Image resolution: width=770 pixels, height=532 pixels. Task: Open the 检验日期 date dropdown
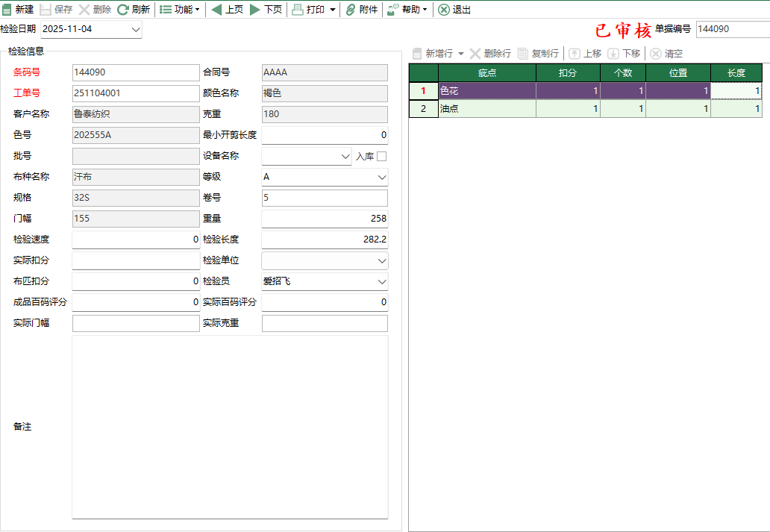(137, 28)
